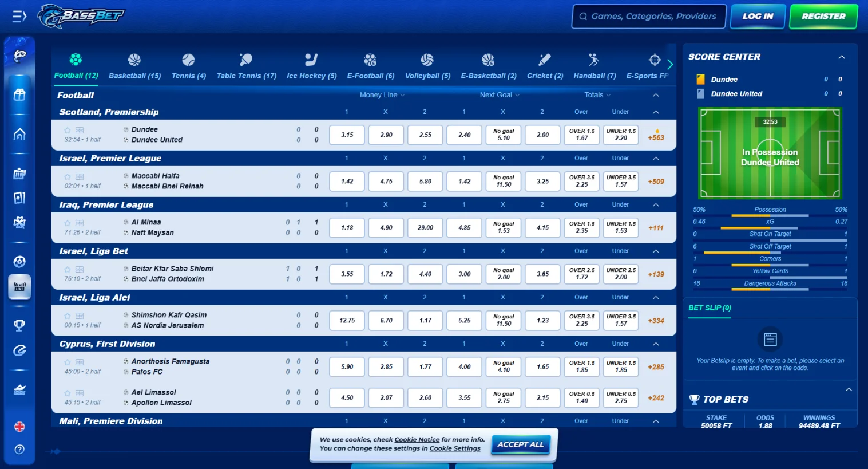Collapse the Scotland Premiership section
The width and height of the screenshot is (868, 469).
(x=656, y=112)
